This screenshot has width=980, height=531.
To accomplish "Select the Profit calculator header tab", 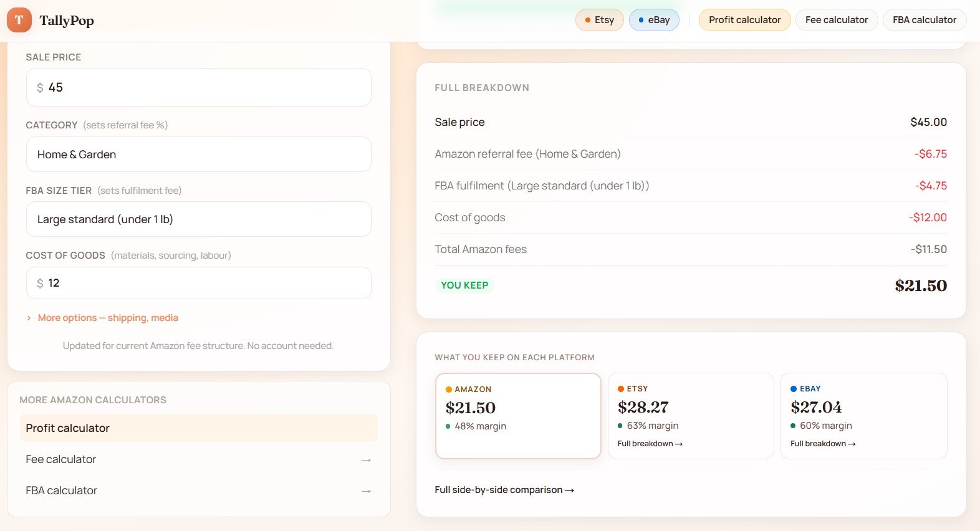I will coord(744,20).
